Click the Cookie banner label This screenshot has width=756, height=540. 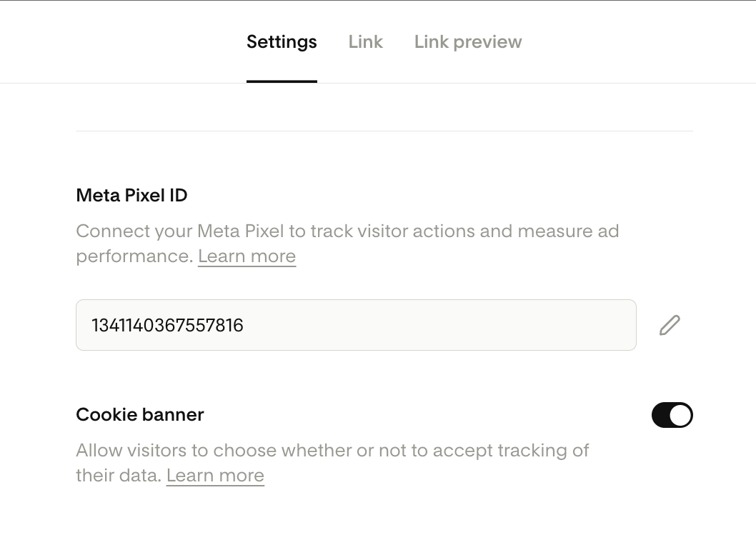[x=140, y=415]
